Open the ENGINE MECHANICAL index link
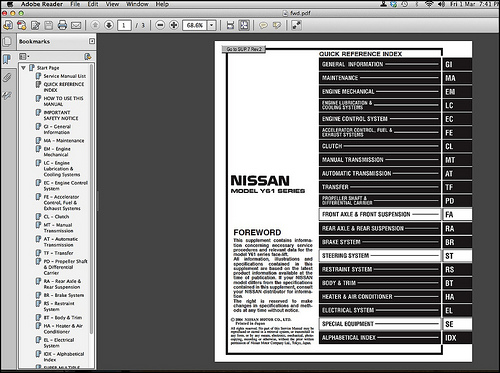 380,92
